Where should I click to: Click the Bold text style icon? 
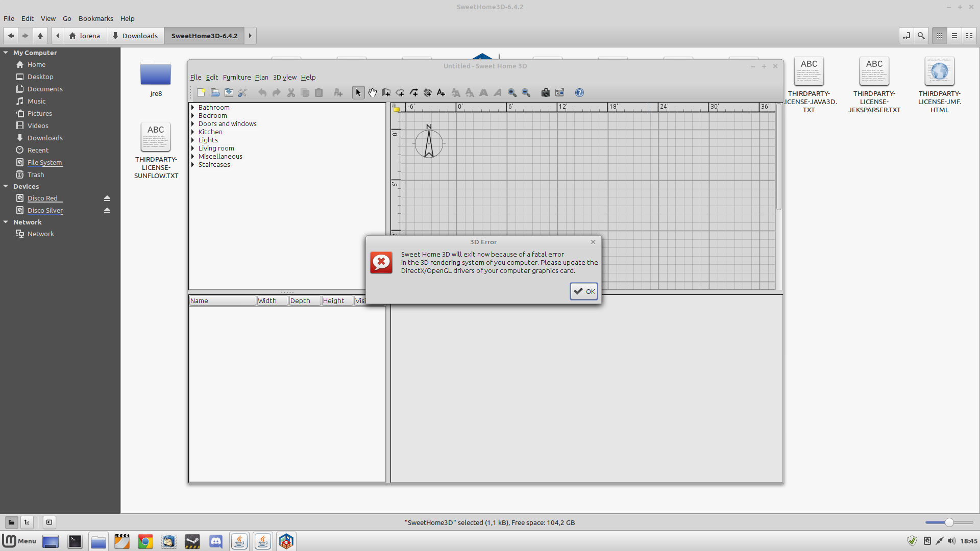click(x=483, y=92)
